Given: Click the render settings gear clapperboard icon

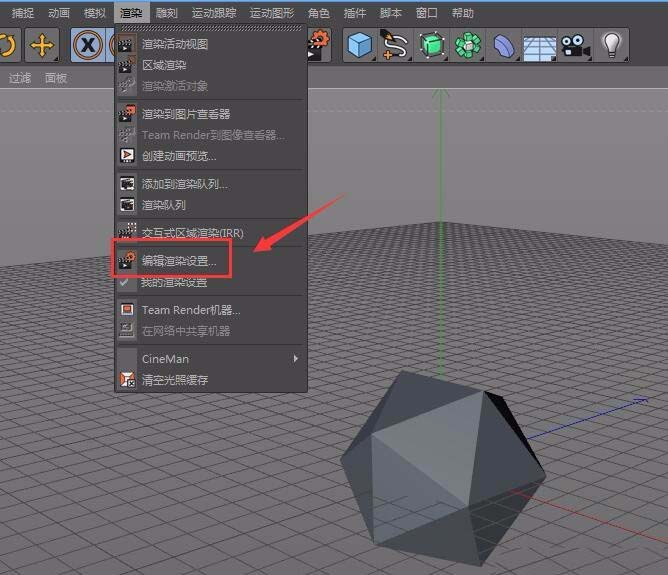Looking at the screenshot, I should click(x=319, y=45).
